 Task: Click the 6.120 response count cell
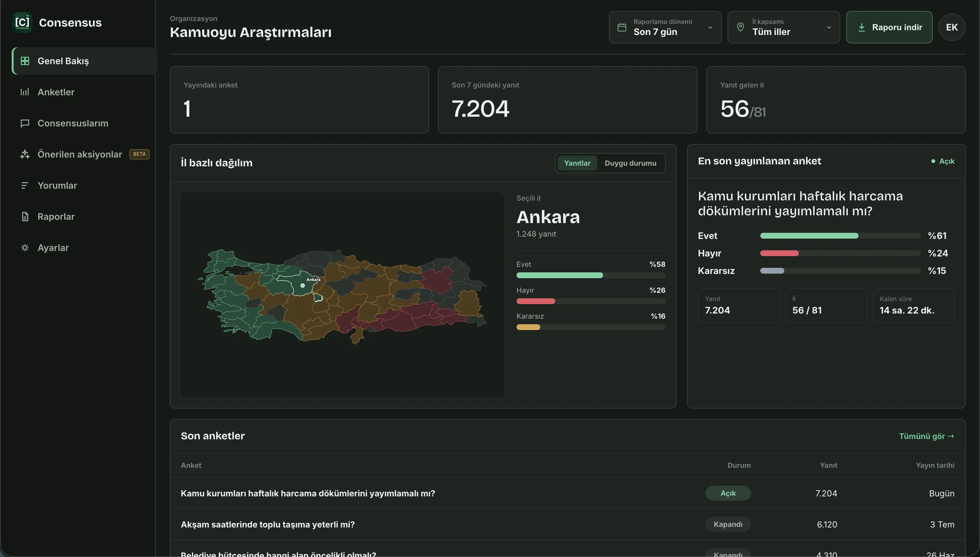(827, 525)
